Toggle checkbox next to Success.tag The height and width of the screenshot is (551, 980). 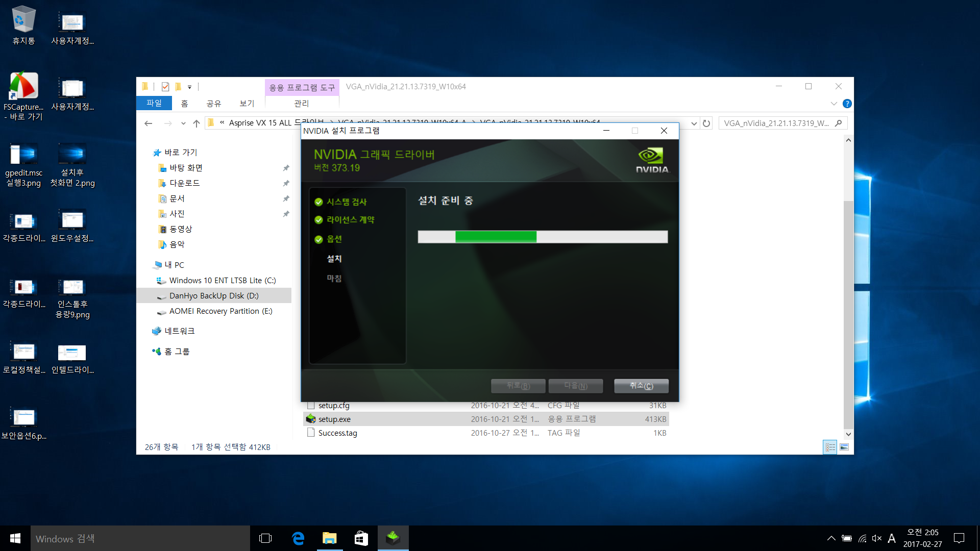pos(311,433)
